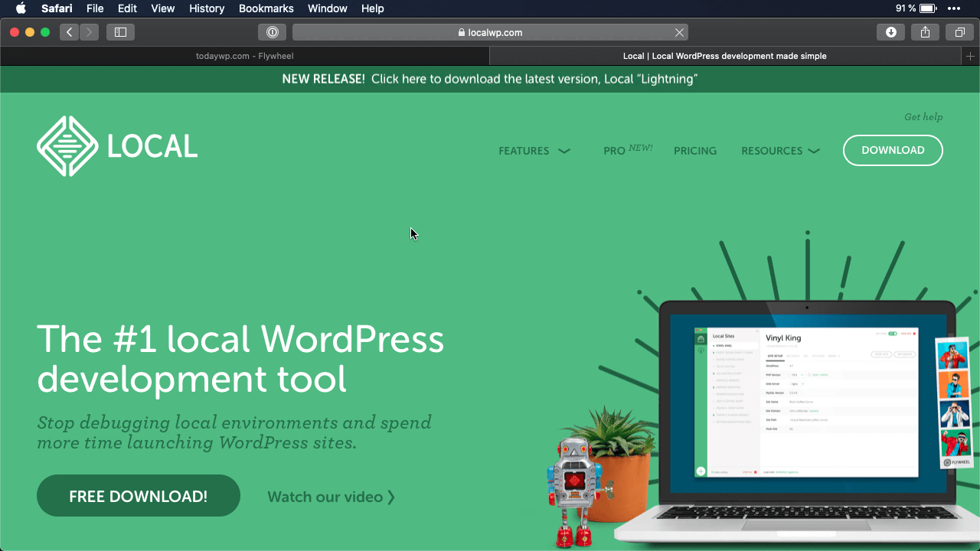Click the NEW RELEASE announcement banner
Image resolution: width=980 pixels, height=551 pixels.
tap(490, 79)
